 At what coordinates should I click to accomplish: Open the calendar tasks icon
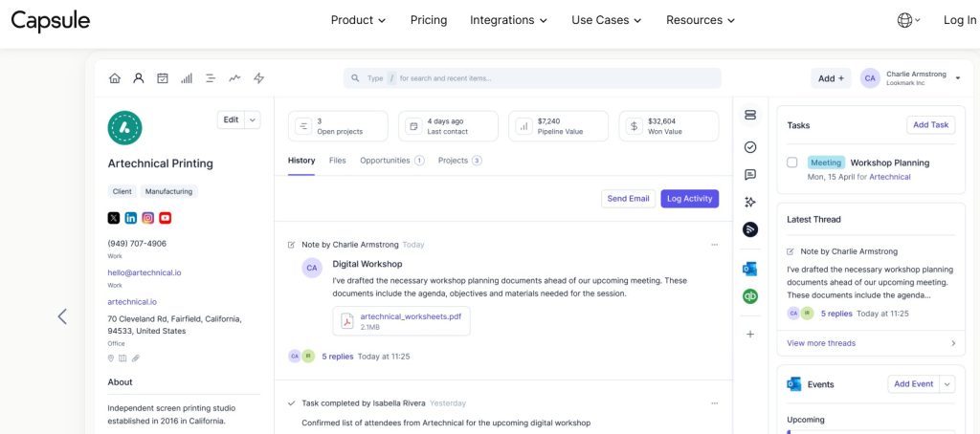(x=163, y=78)
